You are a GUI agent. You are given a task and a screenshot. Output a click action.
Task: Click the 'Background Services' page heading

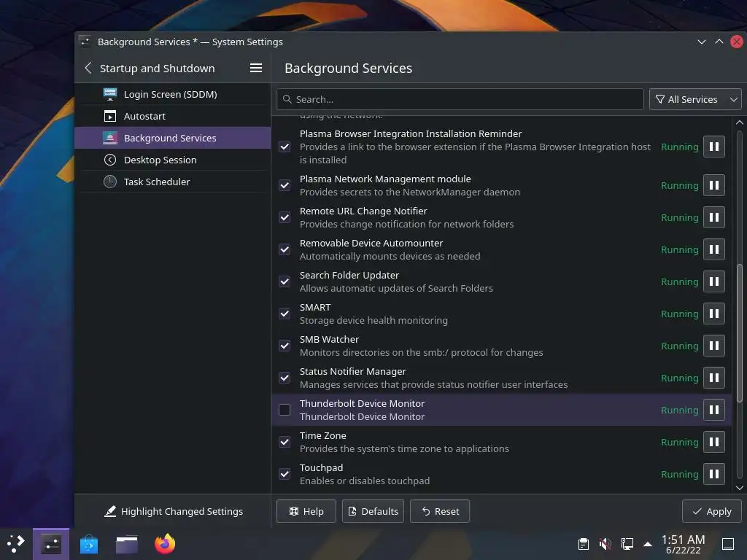click(x=348, y=68)
